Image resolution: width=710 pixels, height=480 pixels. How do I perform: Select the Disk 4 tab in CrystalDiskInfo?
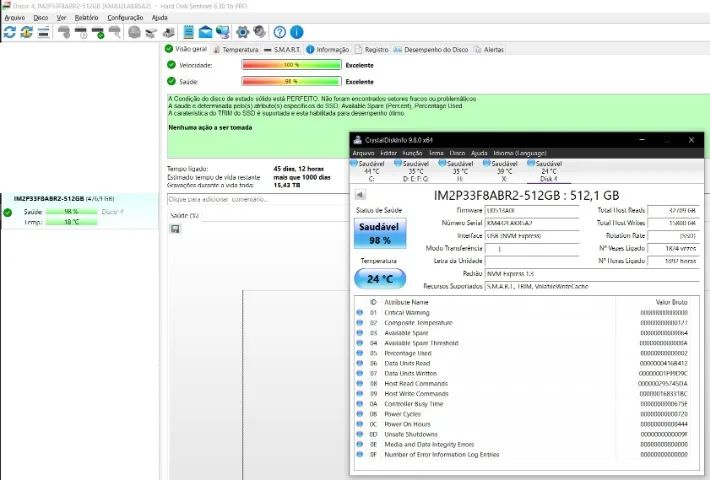548,171
